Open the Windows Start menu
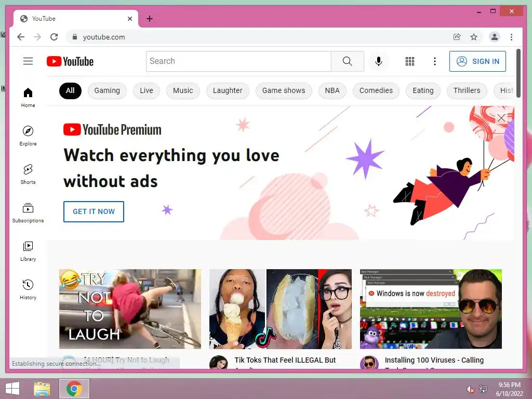 [12, 389]
